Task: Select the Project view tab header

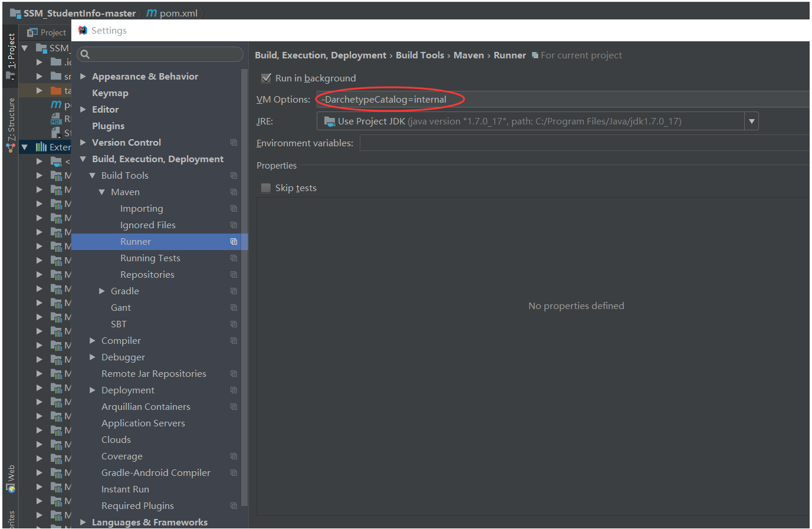Action: pos(47,32)
